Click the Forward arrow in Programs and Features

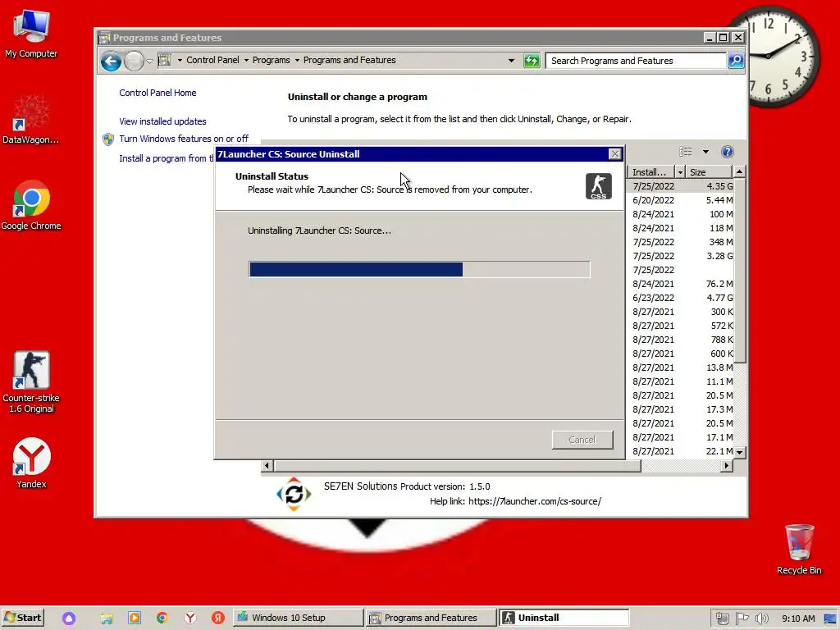coord(134,61)
